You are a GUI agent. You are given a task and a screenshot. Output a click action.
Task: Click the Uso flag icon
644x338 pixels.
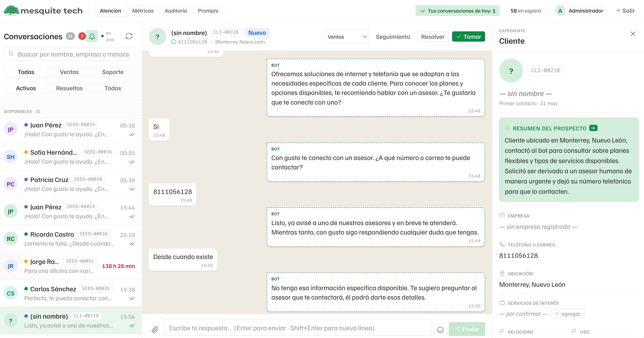[x=574, y=332]
